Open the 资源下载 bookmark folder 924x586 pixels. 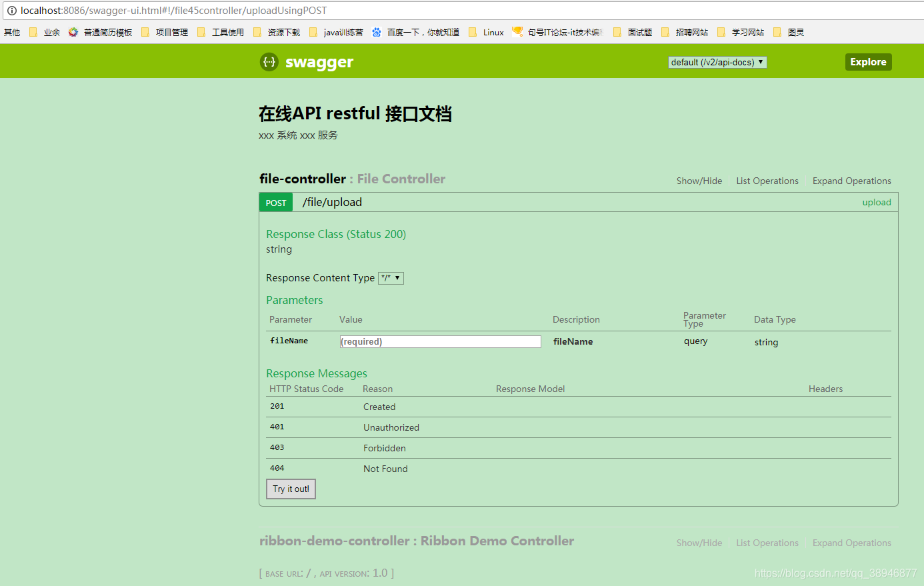(277, 32)
